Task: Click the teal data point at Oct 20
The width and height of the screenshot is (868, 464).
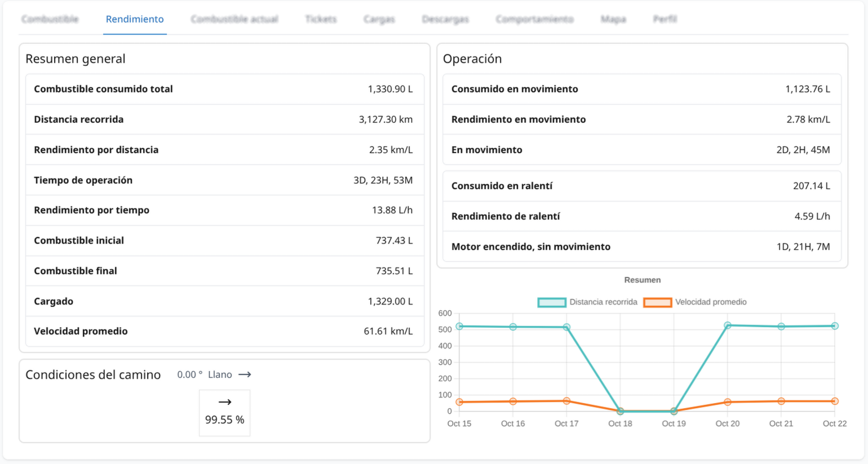Action: click(728, 325)
